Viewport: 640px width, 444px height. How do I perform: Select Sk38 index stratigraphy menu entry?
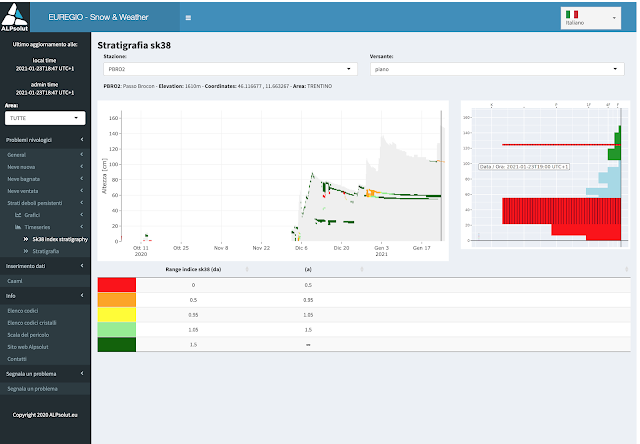pos(60,239)
